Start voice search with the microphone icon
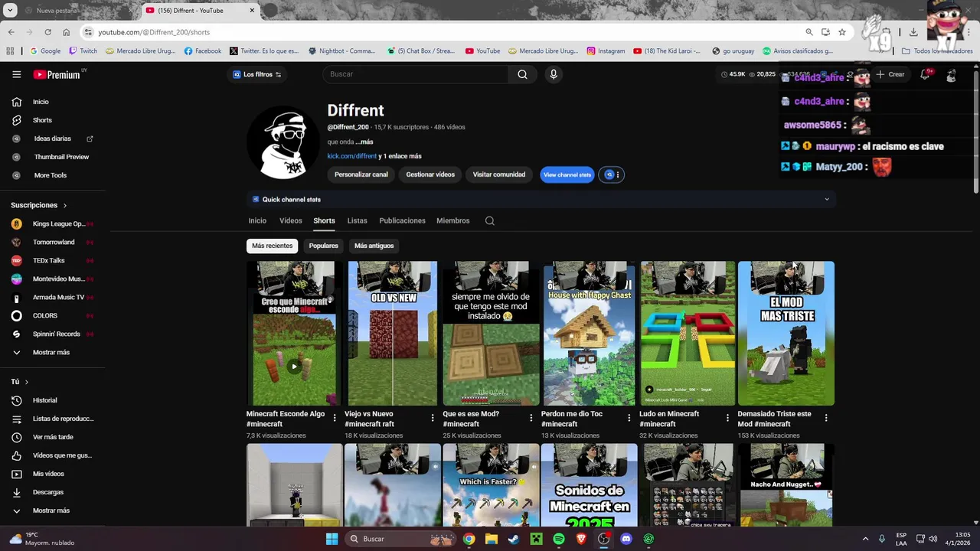 click(x=554, y=74)
